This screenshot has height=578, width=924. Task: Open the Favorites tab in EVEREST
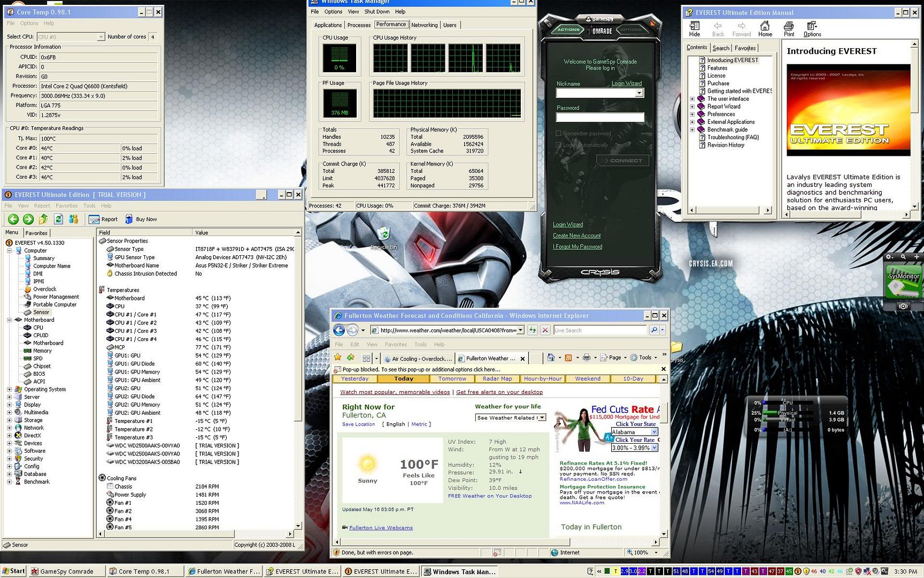pos(36,233)
